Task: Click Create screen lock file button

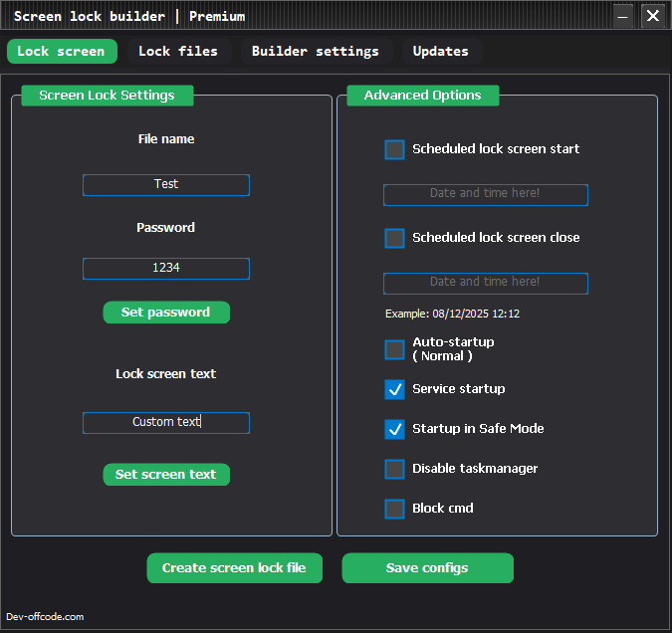Action: (x=234, y=568)
